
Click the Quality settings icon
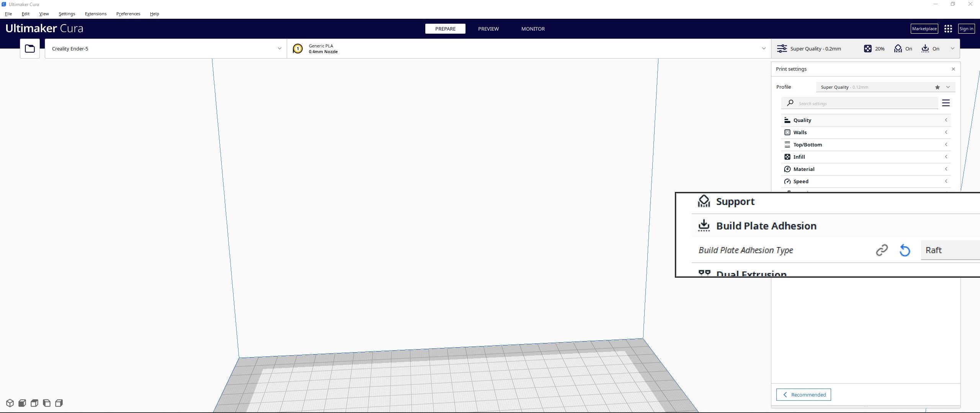(787, 120)
